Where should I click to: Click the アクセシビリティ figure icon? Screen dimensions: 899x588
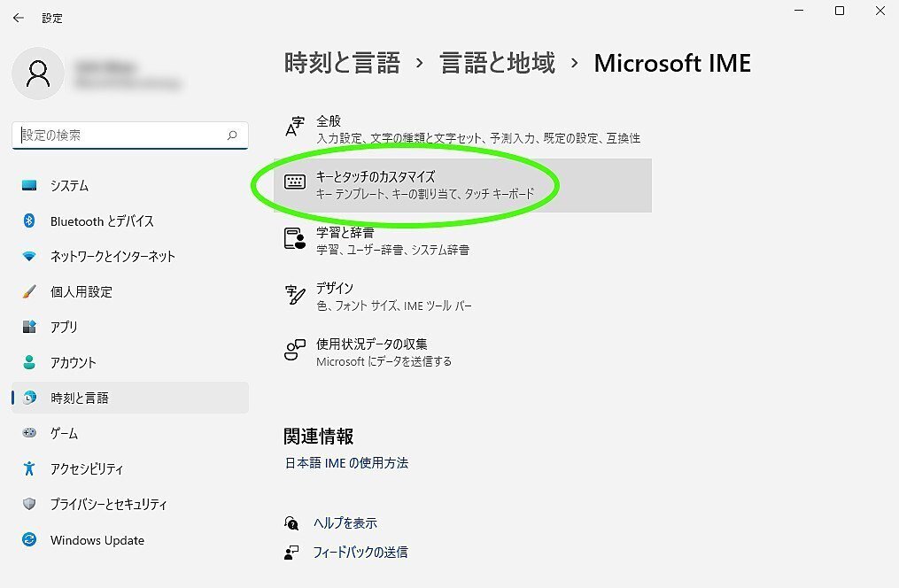(29, 468)
